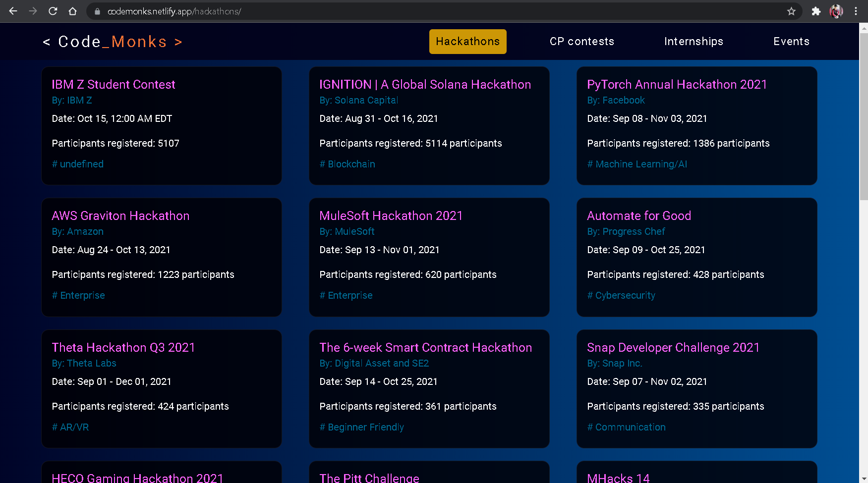Click 'Date: Aug 31 - Oct 16, 2021'

[x=379, y=119]
